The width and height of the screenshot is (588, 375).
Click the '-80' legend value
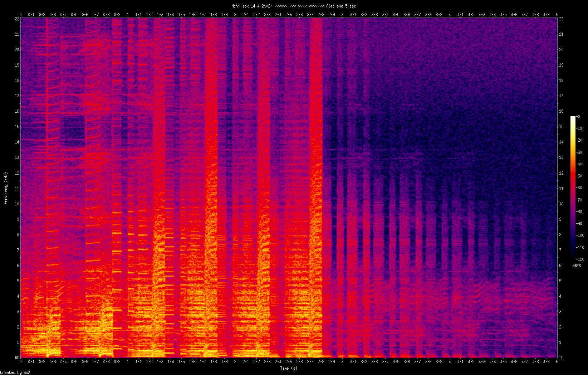579,211
